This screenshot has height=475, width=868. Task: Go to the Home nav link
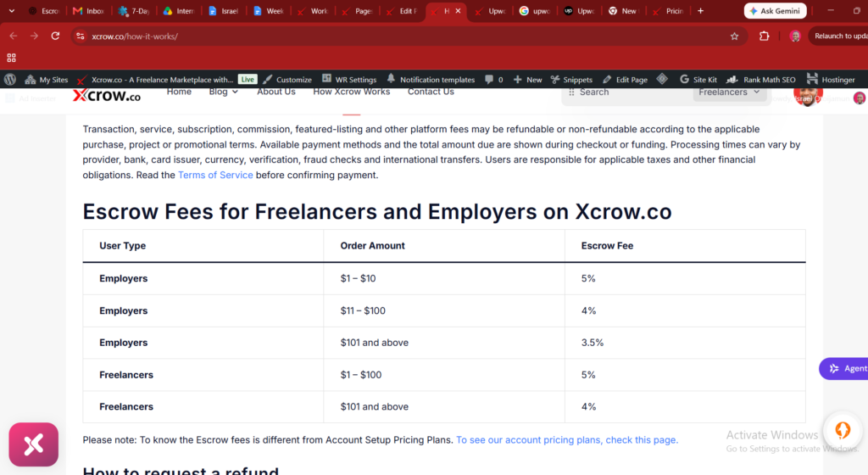coord(179,92)
